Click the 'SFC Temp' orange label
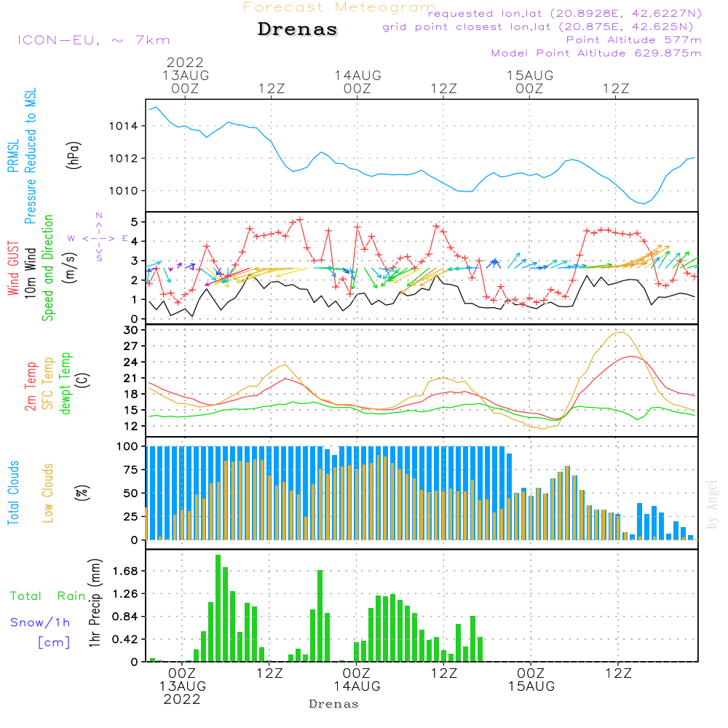The image size is (728, 728). pos(48,384)
